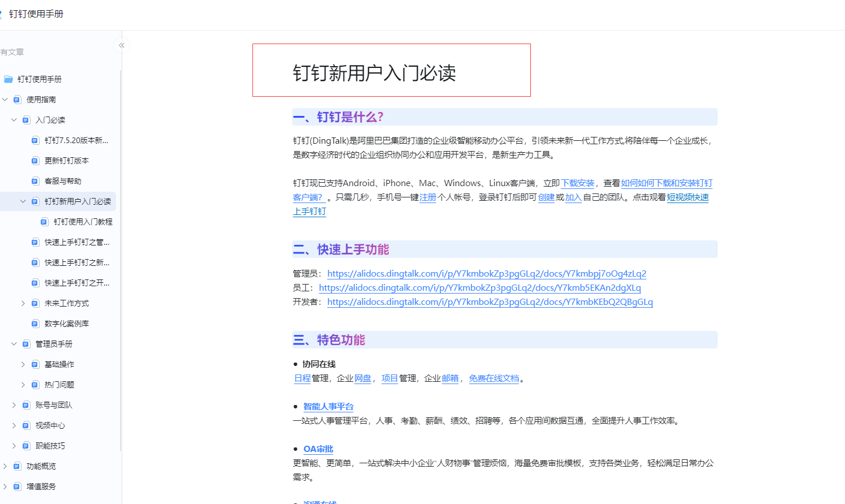The width and height of the screenshot is (845, 504).
Task: Click the document icon beside 职能技巧
Action: pyautogui.click(x=26, y=446)
